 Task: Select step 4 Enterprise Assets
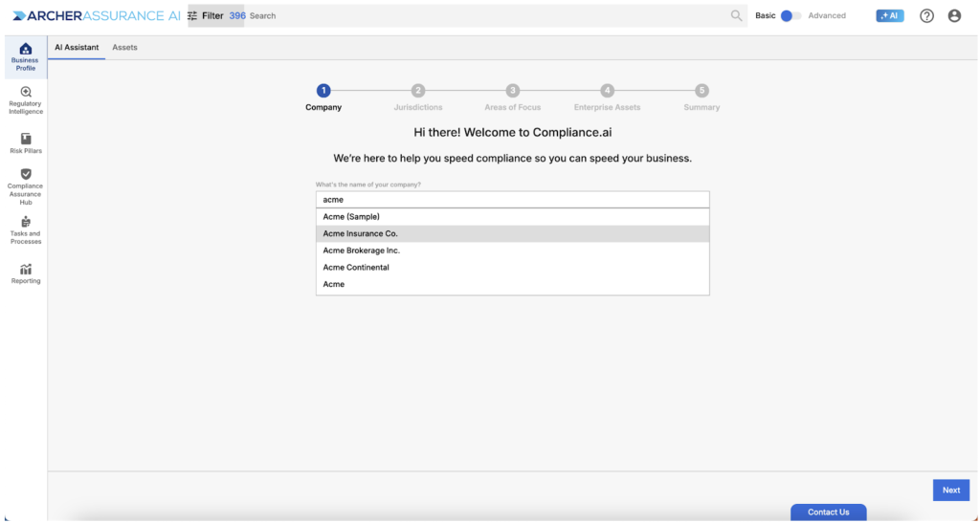(607, 98)
